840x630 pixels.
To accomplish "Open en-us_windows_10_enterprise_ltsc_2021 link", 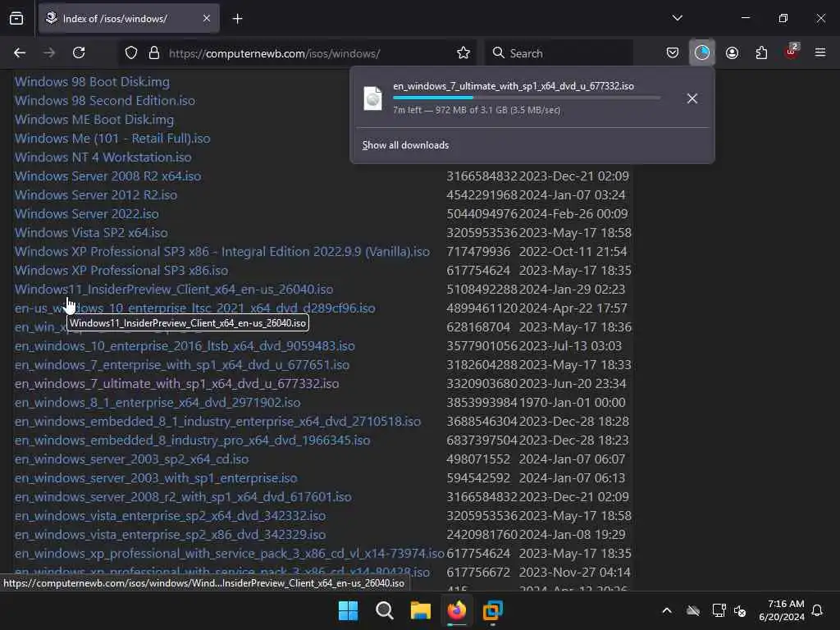I will (195, 308).
